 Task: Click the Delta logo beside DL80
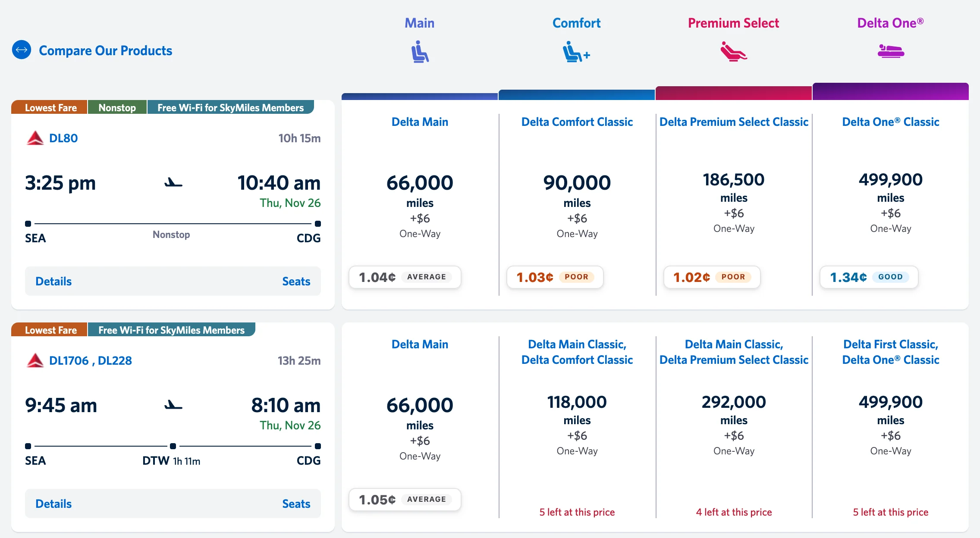click(x=35, y=138)
